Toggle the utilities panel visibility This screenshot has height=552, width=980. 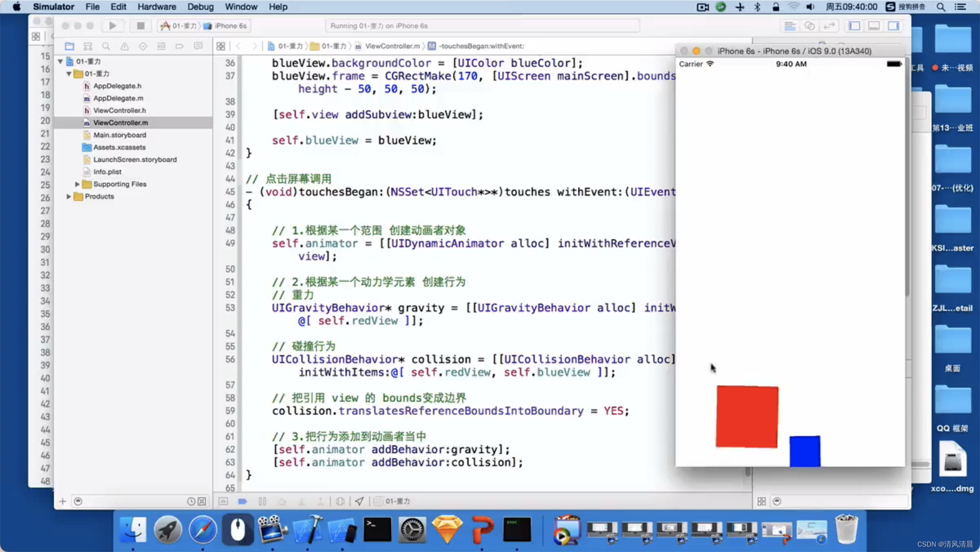[x=893, y=26]
